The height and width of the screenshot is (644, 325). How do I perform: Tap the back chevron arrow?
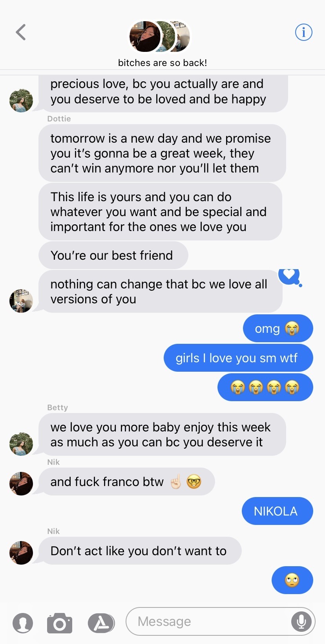coord(21,32)
